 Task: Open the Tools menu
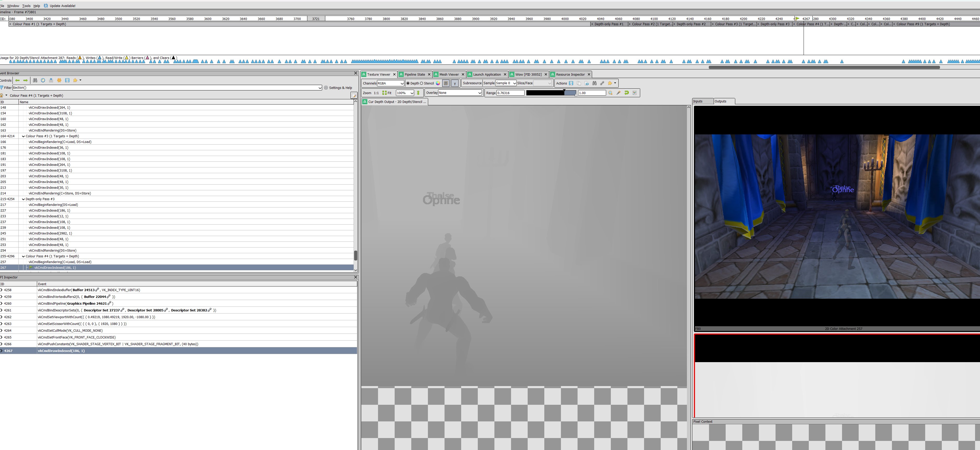pos(26,6)
